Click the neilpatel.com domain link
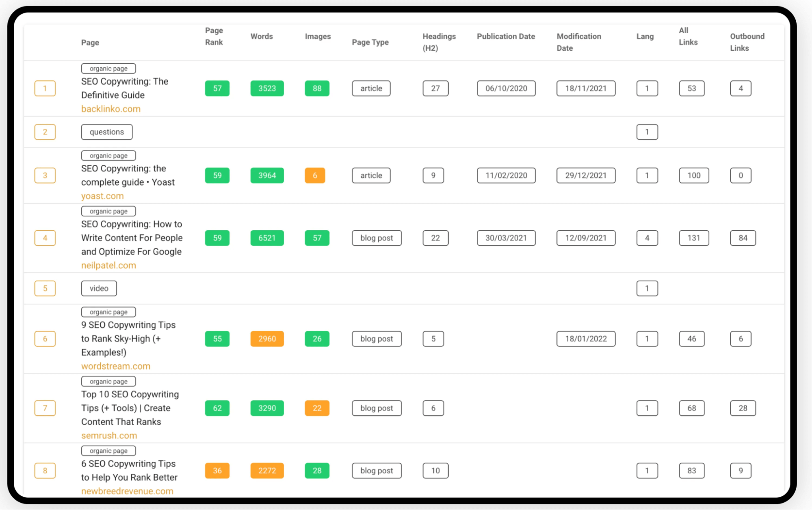812x510 pixels. [x=108, y=265]
